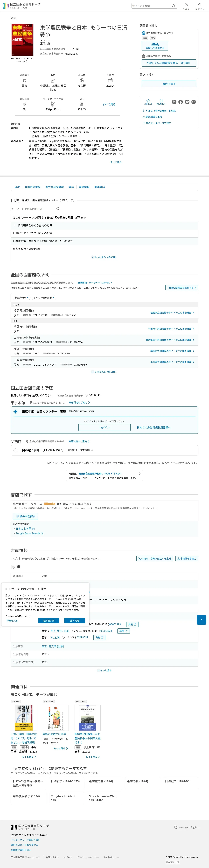Click 書店で探す button in sidebar
The width and height of the screenshot is (209, 868).
(169, 84)
